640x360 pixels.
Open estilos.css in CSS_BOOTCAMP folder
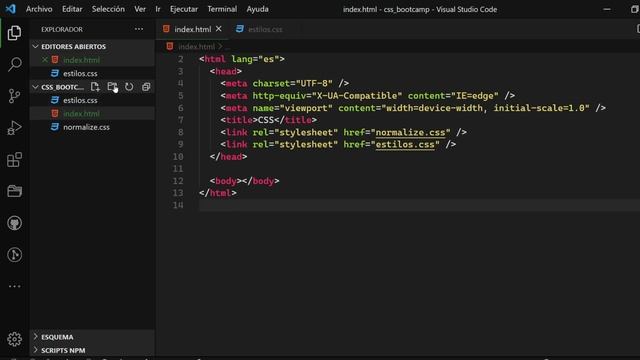click(80, 100)
